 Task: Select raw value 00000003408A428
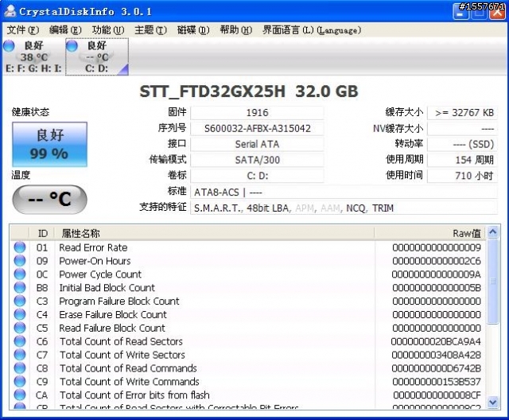pyautogui.click(x=436, y=355)
